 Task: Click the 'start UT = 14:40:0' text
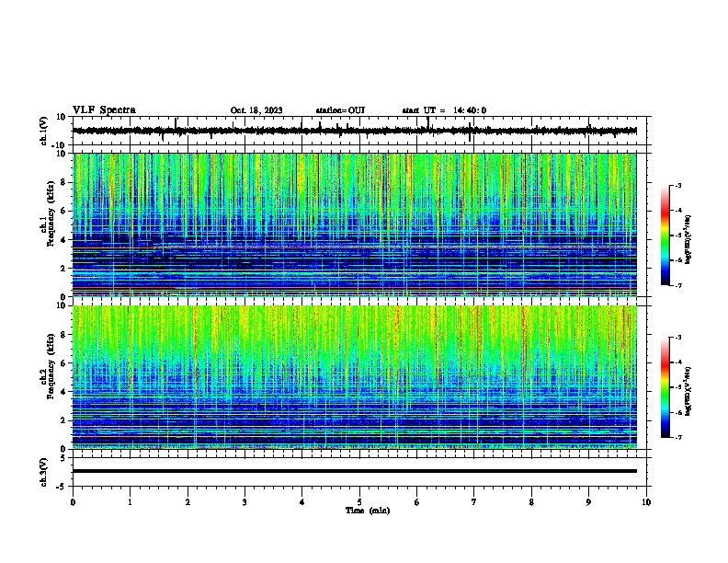coord(444,110)
